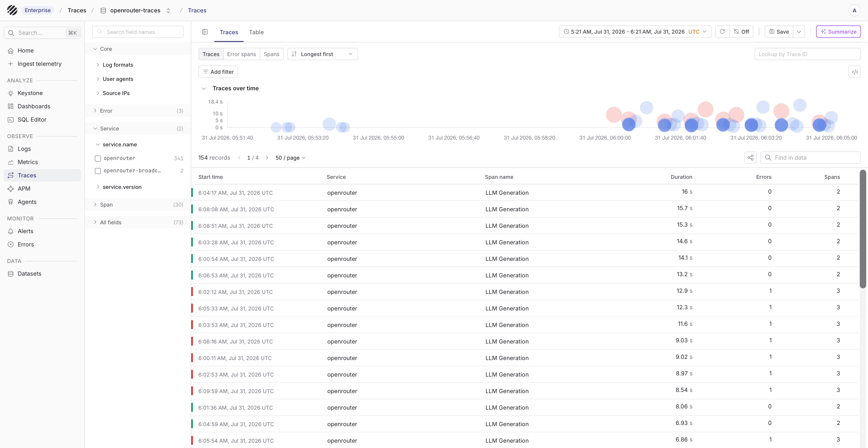Open the code view icon
The image size is (868, 448).
pos(854,72)
